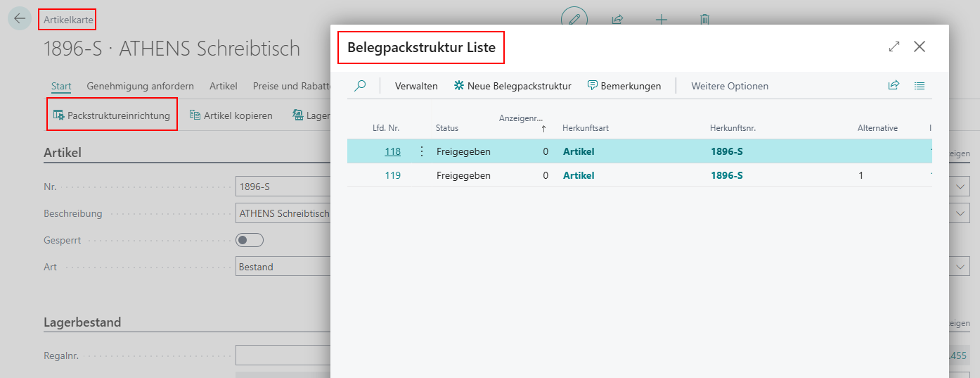This screenshot has height=378, width=980.
Task: Click the back arrow button
Action: coord(19,18)
